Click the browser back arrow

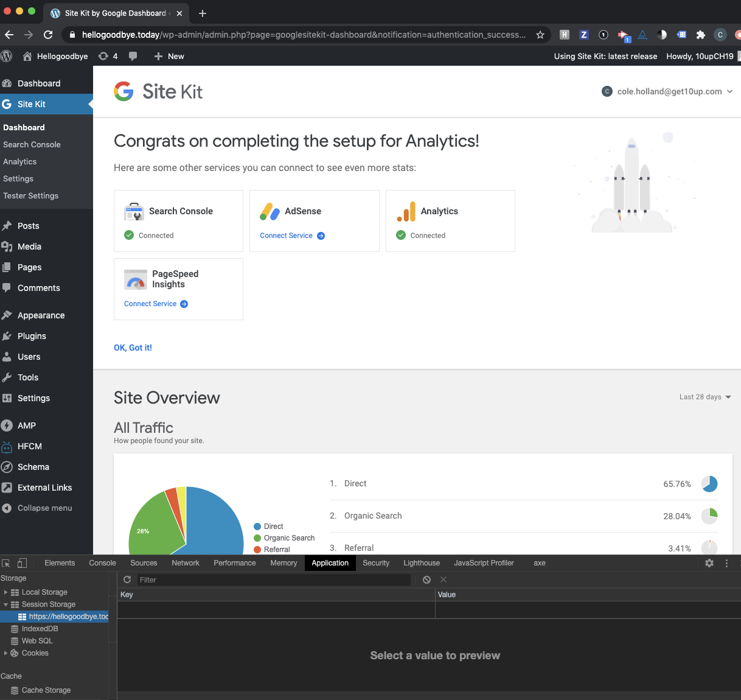click(x=9, y=35)
